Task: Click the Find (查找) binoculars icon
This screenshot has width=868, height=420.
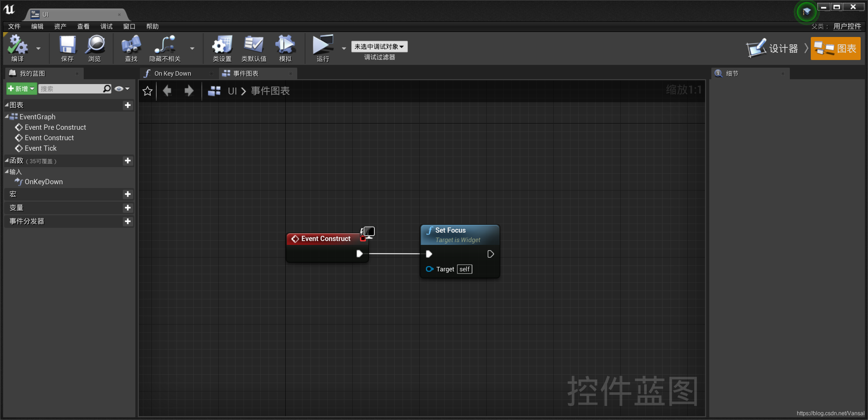Action: [x=131, y=48]
